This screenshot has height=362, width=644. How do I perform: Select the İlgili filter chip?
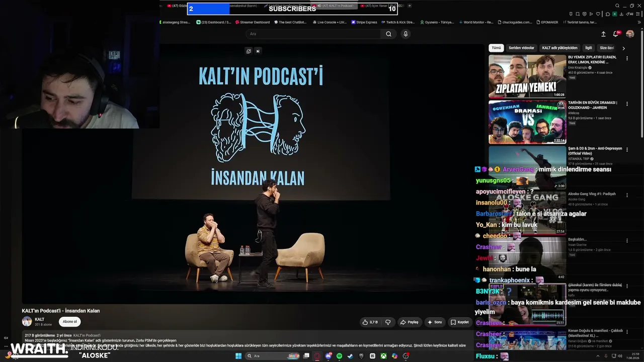tap(588, 48)
